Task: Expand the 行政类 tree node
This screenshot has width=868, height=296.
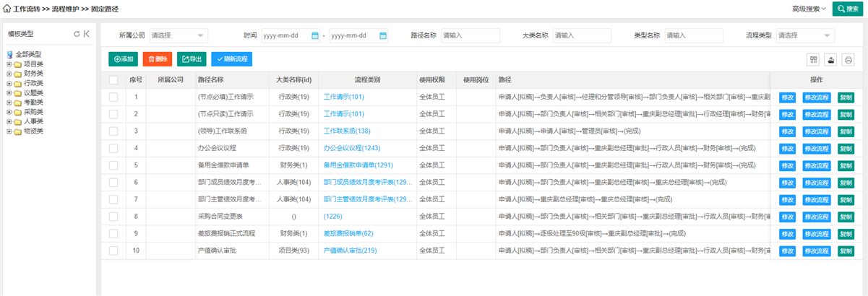Action: pos(9,83)
